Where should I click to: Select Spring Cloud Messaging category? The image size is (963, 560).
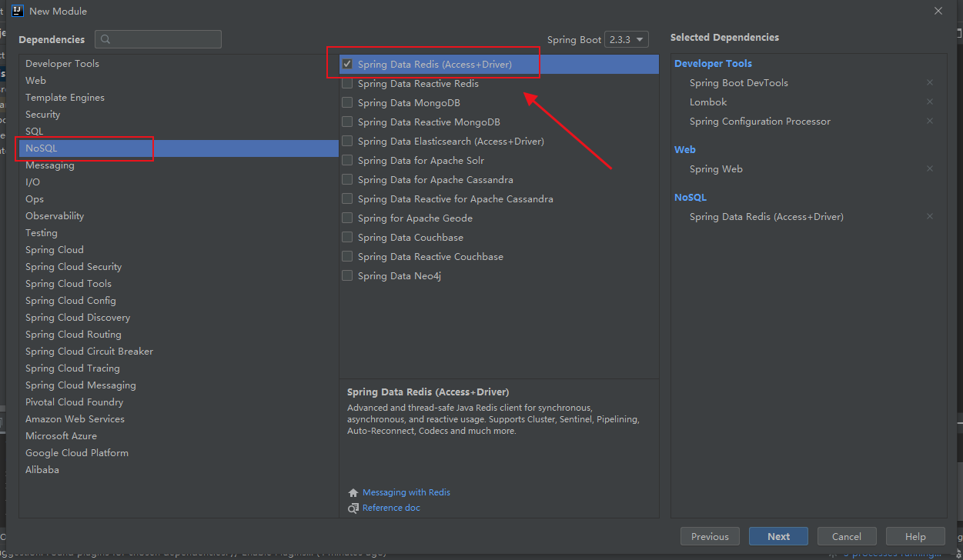coord(179,385)
